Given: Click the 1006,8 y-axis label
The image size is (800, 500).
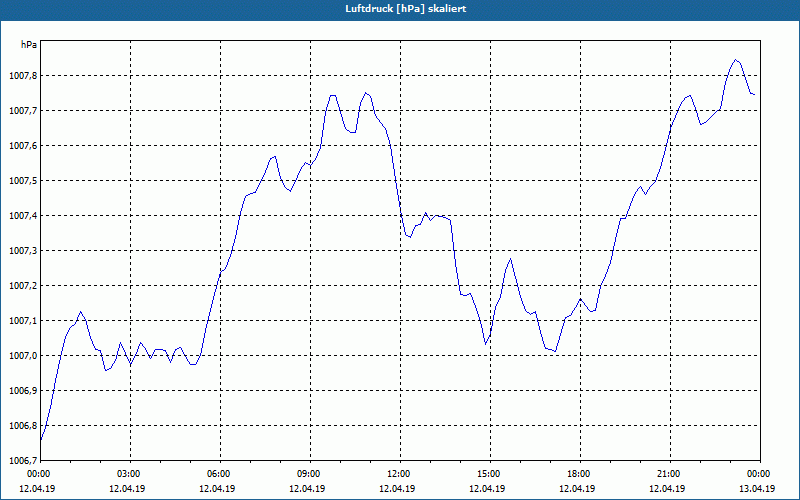Looking at the screenshot, I should (x=22, y=426).
